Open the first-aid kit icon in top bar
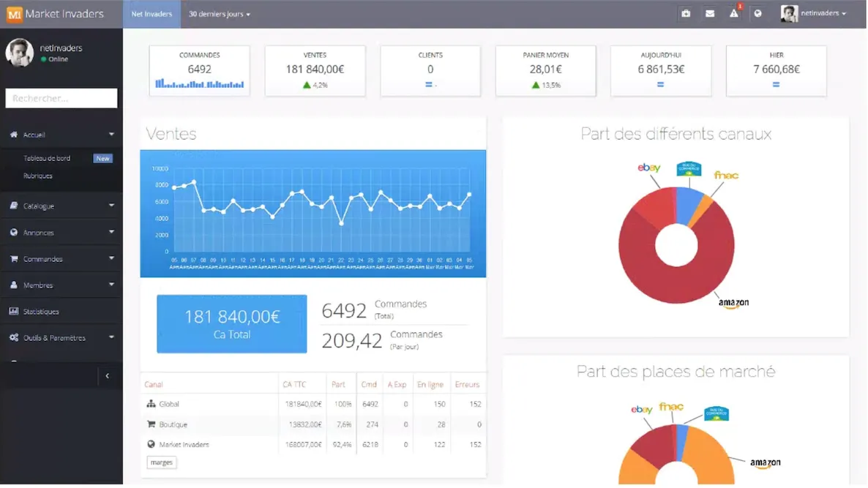 tap(685, 14)
